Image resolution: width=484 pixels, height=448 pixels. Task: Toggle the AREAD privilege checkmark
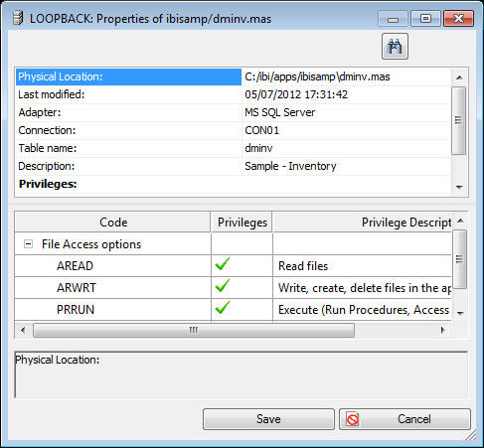223,264
